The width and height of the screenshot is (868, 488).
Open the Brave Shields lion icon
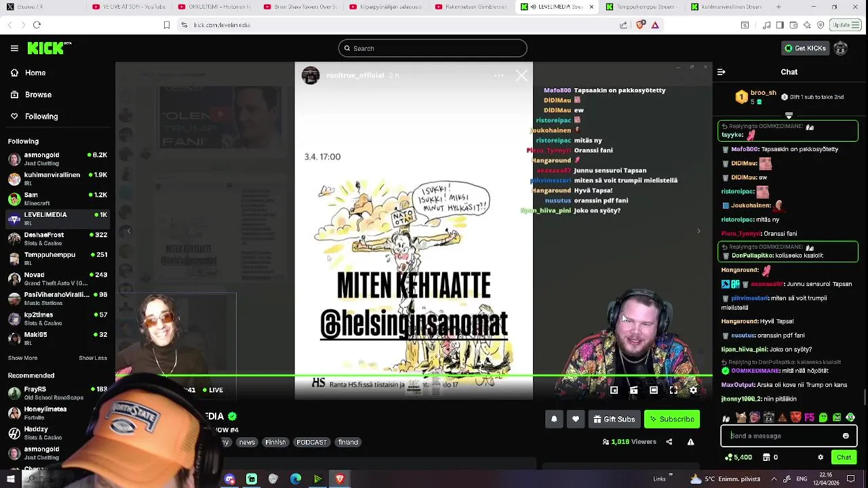coord(640,25)
